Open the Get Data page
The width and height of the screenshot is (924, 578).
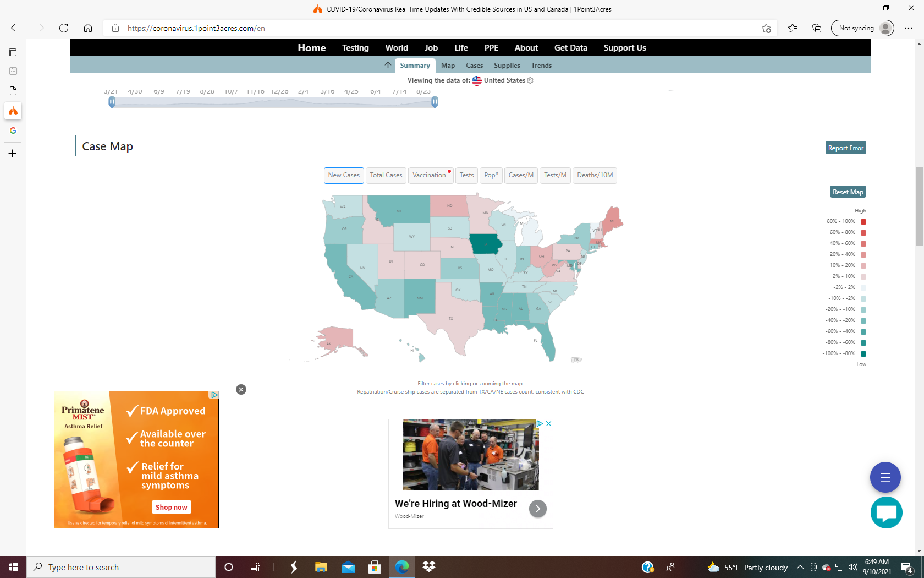[571, 48]
